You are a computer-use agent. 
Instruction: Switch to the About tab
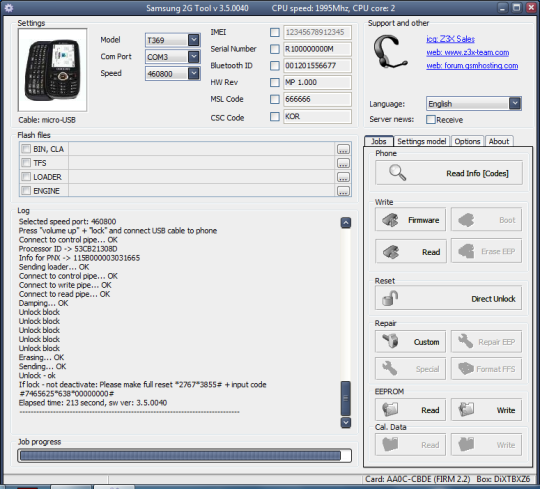pos(499,141)
